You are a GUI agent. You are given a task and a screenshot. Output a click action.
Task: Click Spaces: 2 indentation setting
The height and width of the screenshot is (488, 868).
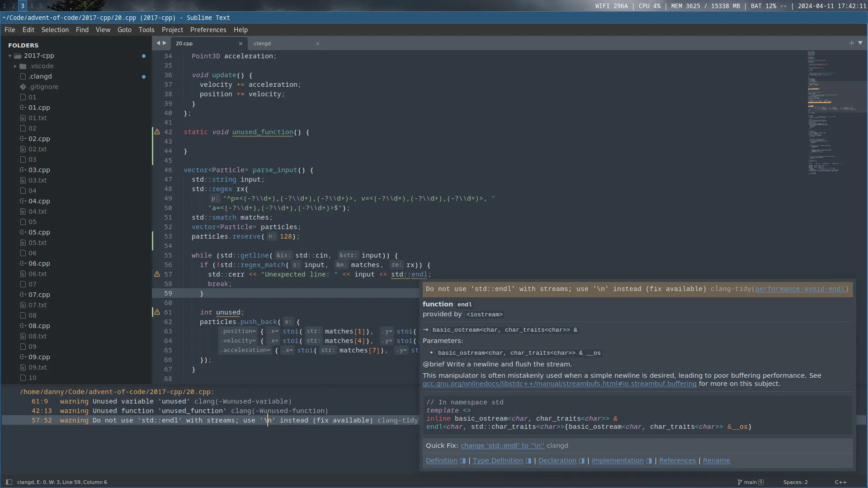tap(795, 482)
